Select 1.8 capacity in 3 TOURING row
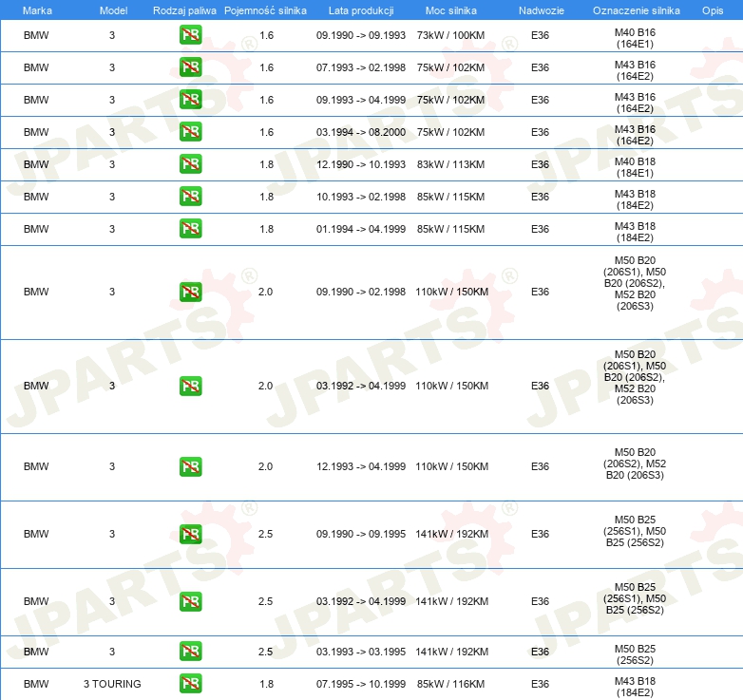743x700 pixels. [266, 684]
